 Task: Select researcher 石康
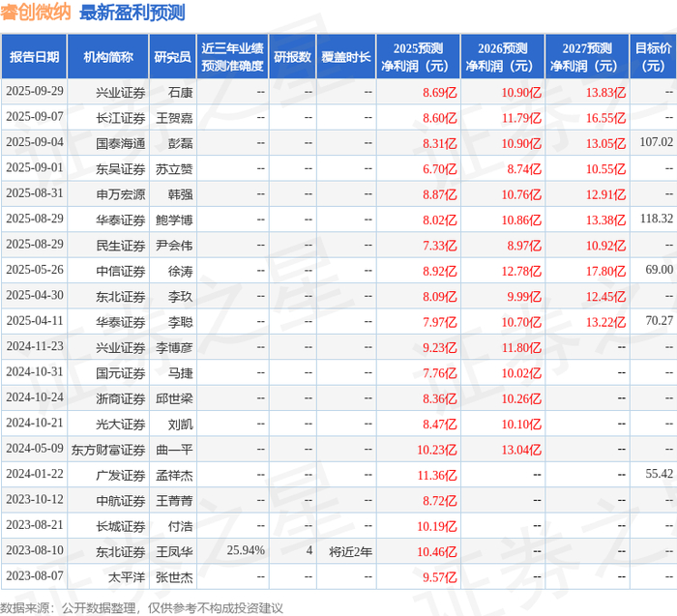[x=180, y=93]
